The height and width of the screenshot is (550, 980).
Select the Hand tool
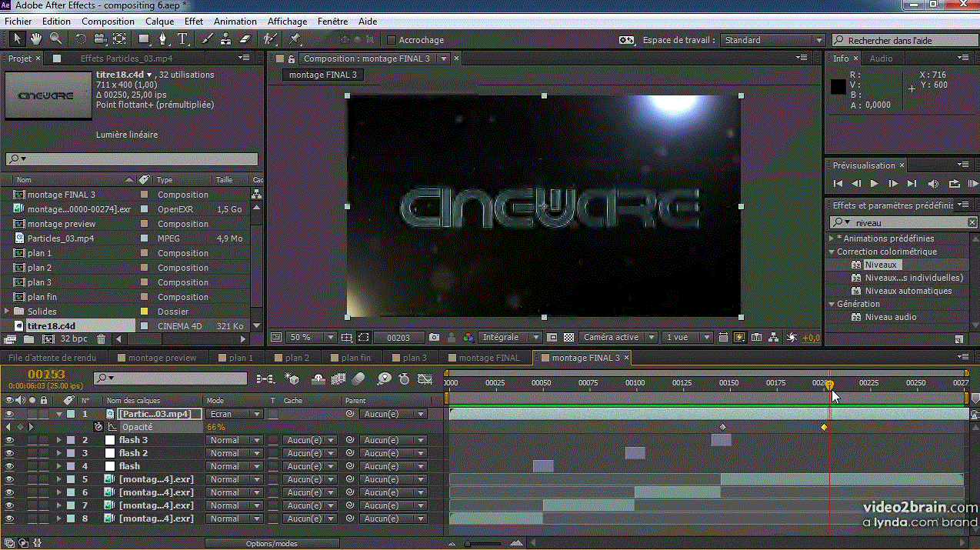click(36, 38)
